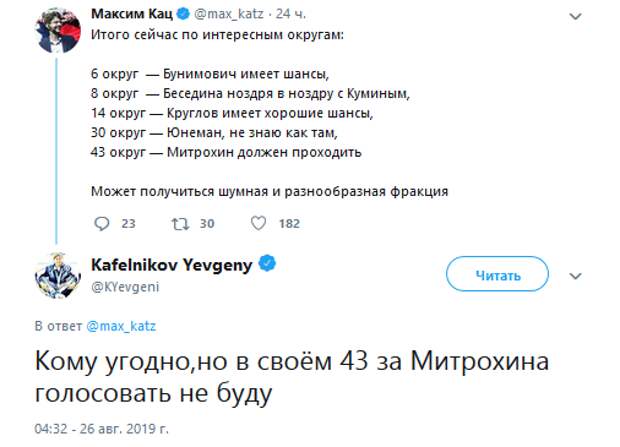The image size is (620, 447).
Task: Click the reply count 23
Action: tap(128, 223)
